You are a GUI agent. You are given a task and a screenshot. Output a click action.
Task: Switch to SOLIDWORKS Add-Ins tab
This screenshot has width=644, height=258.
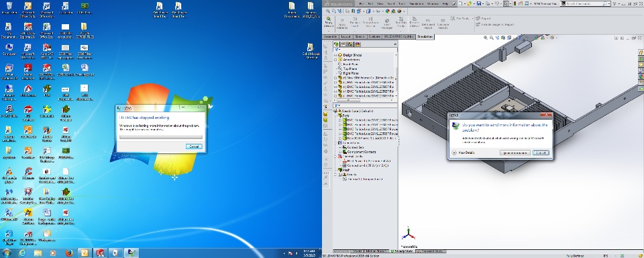[x=399, y=37]
